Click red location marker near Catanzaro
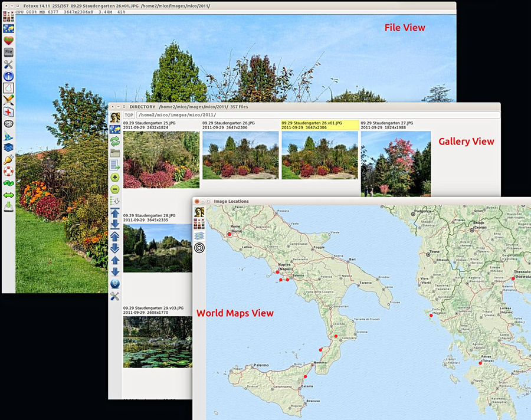Screen dimensions: 531x420 336,336
